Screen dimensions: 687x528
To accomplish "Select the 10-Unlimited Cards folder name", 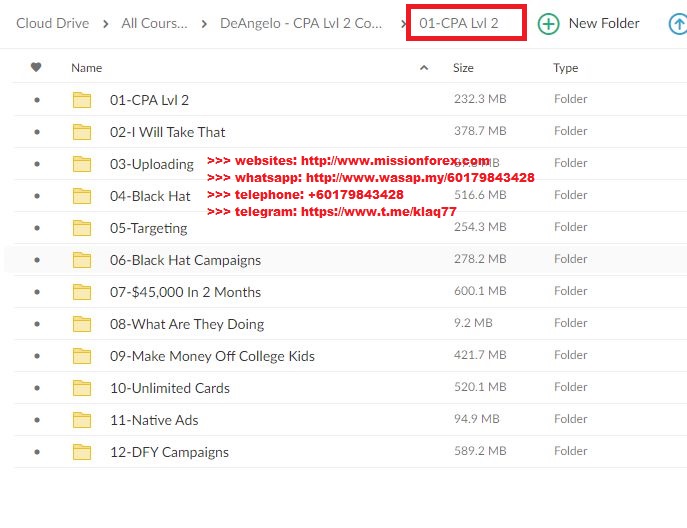I will tap(170, 388).
